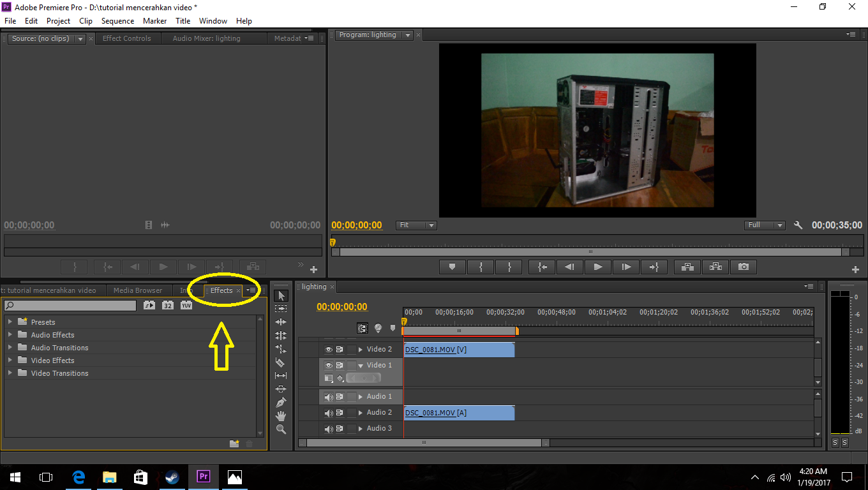Go to In point in Program monitor
Viewport: 868px width, 490px height.
(542, 267)
